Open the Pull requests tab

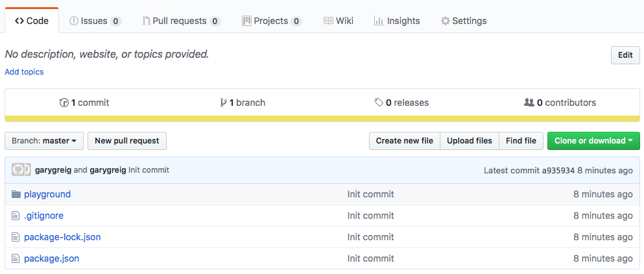(181, 21)
